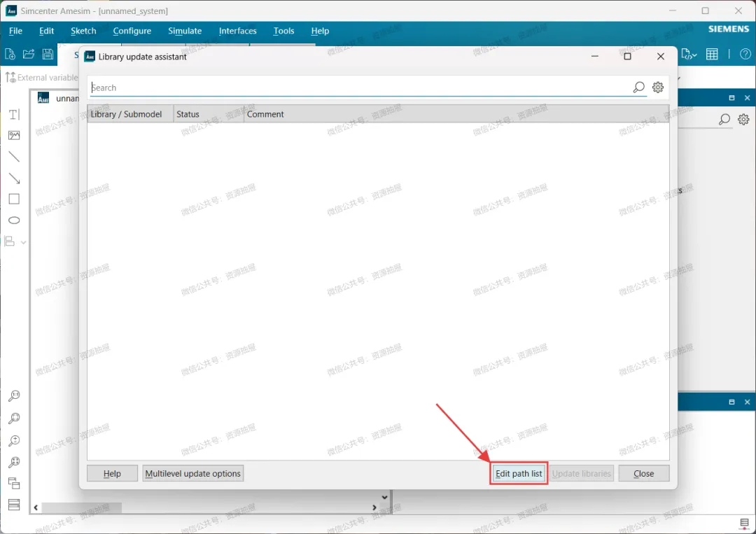
Task: Click the tile windows icon
Action: pos(15,505)
